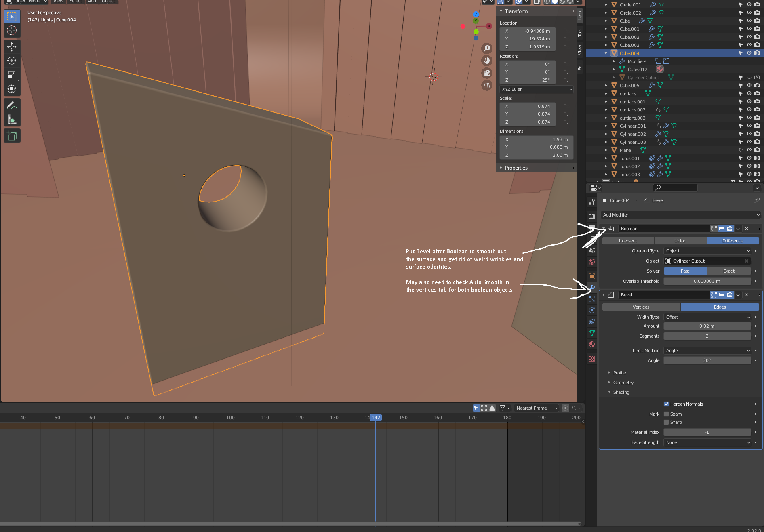Hide Cube.005 with its eye icon
Screen dimensions: 764x532
pyautogui.click(x=749, y=86)
